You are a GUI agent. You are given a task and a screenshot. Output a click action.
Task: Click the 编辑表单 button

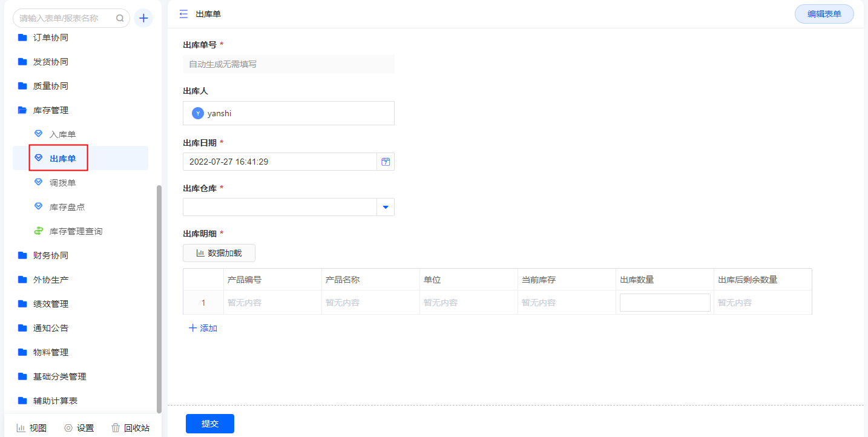(x=824, y=14)
